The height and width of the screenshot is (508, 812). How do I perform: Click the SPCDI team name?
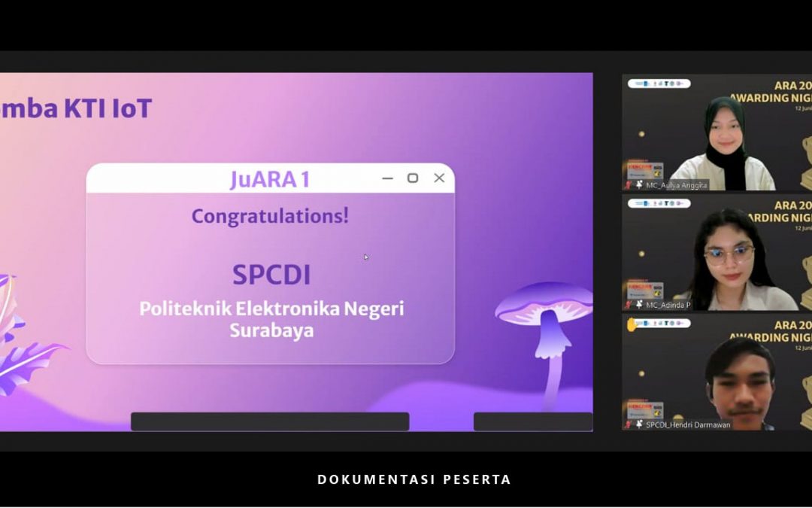click(x=271, y=275)
